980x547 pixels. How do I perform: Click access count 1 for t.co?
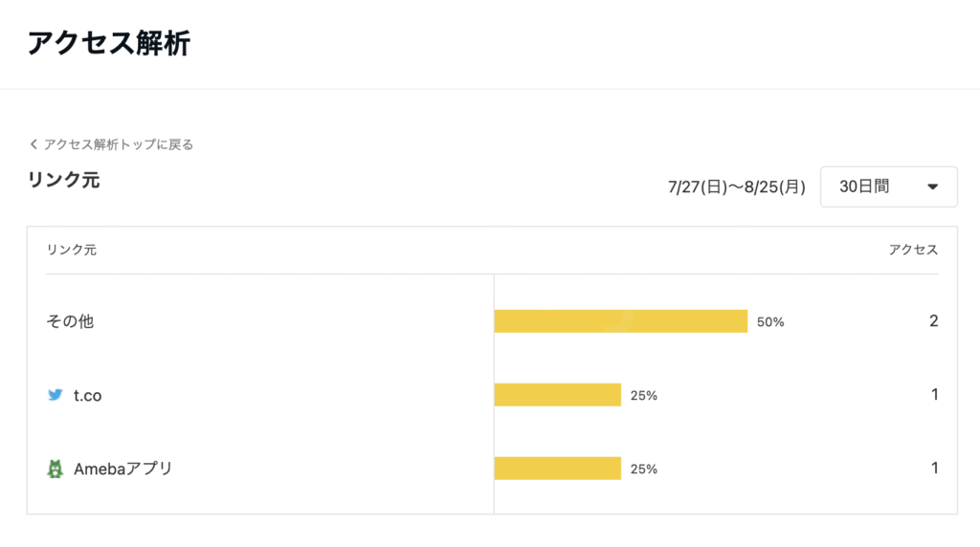coord(935,395)
